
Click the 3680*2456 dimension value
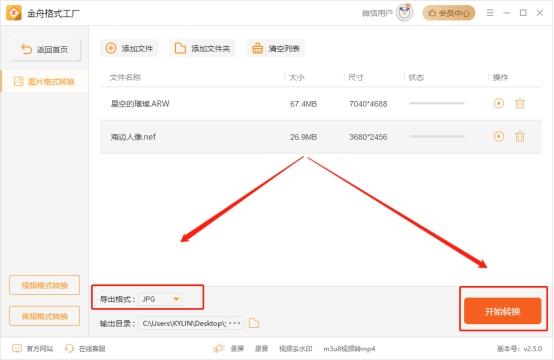[x=368, y=137]
